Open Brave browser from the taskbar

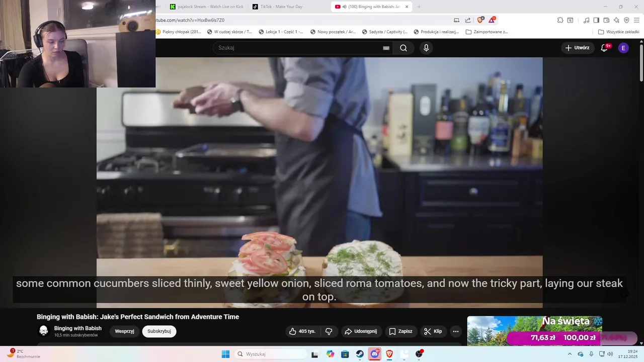[389, 354]
